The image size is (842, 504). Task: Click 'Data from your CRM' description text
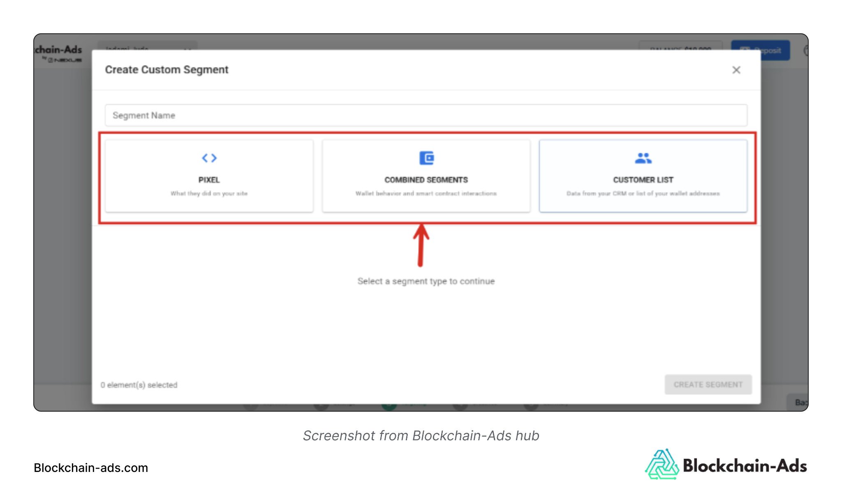click(643, 193)
